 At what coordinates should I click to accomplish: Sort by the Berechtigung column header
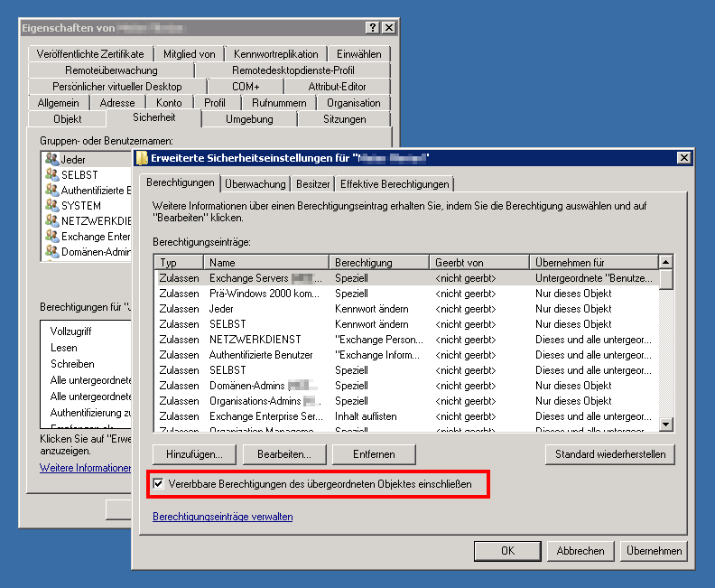(x=379, y=262)
